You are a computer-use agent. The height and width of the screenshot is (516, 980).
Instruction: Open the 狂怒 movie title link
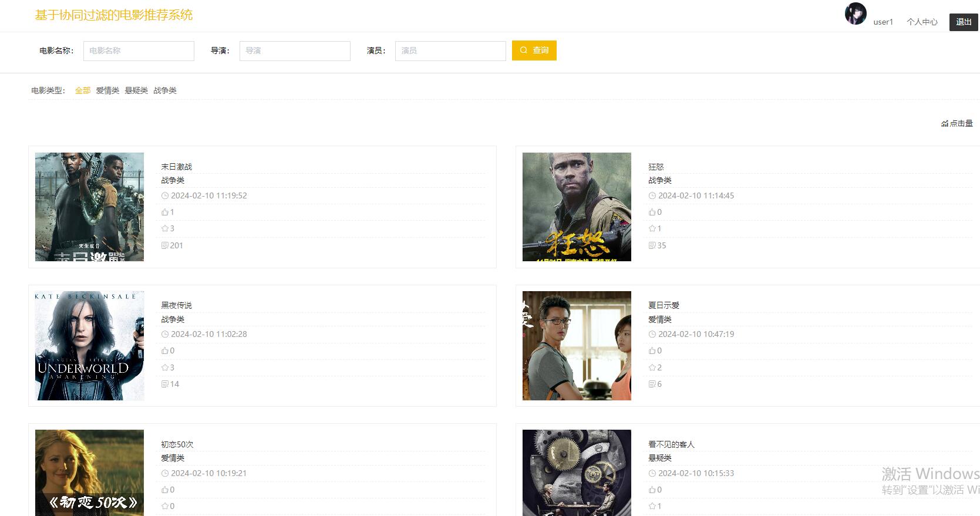pyautogui.click(x=656, y=167)
